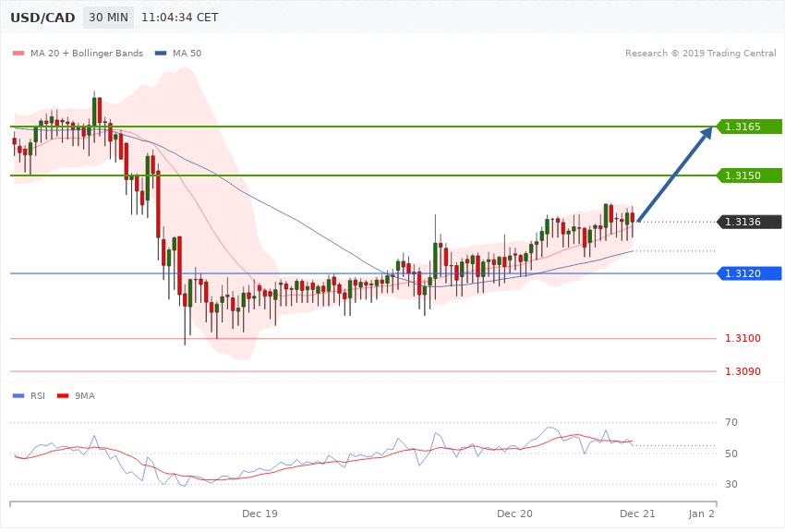The width and height of the screenshot is (785, 532).
Task: Click the pink MA 20 legend line marker
Action: (x=18, y=53)
